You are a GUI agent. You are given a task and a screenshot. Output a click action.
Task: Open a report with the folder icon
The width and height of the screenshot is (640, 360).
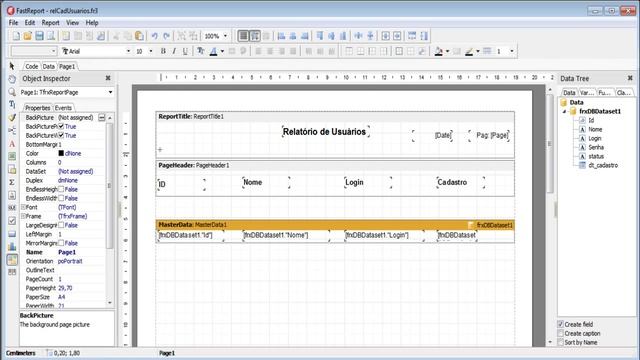pos(27,36)
